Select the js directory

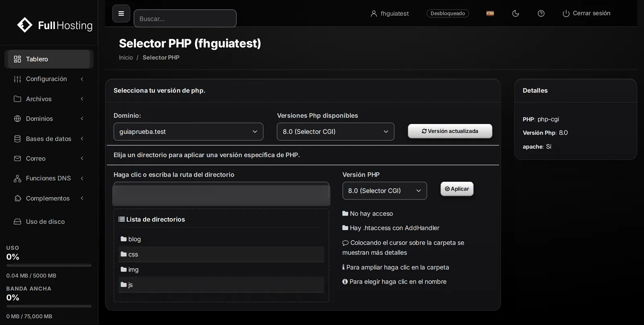(130, 285)
